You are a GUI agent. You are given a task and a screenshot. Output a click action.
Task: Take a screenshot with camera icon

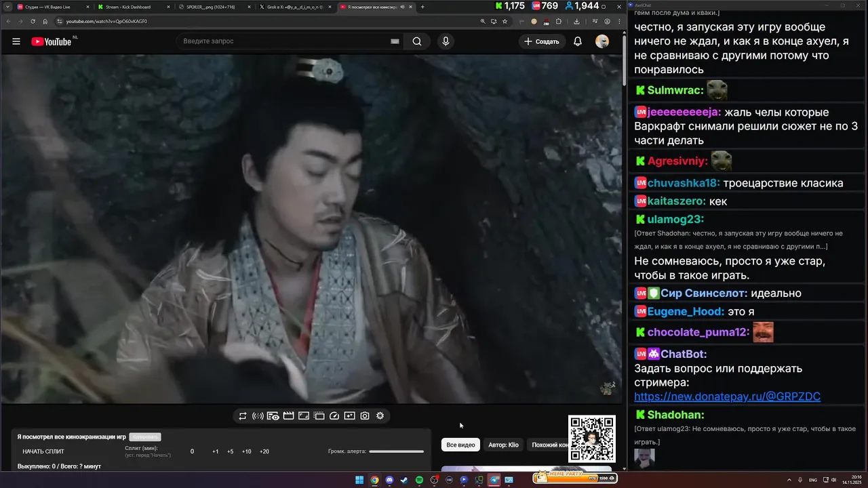[365, 415]
